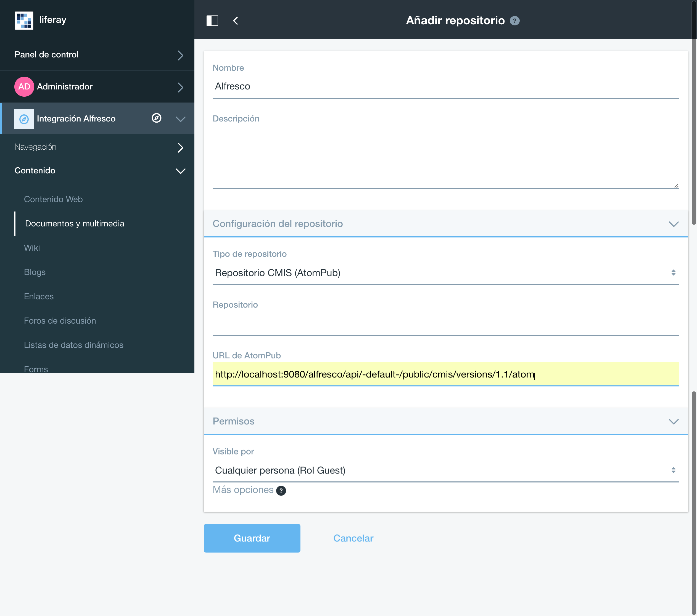The height and width of the screenshot is (616, 697).
Task: Open Listas de datos dinámicos
Action: (x=74, y=345)
